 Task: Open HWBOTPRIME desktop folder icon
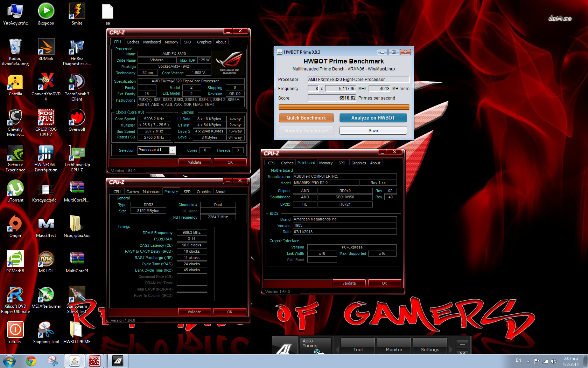[77, 333]
